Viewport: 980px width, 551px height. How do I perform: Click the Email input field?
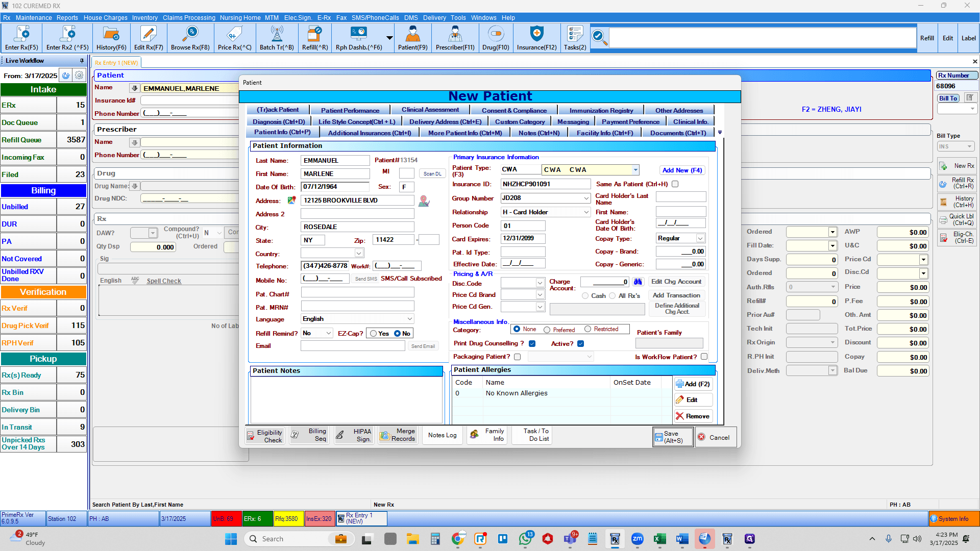(x=353, y=346)
